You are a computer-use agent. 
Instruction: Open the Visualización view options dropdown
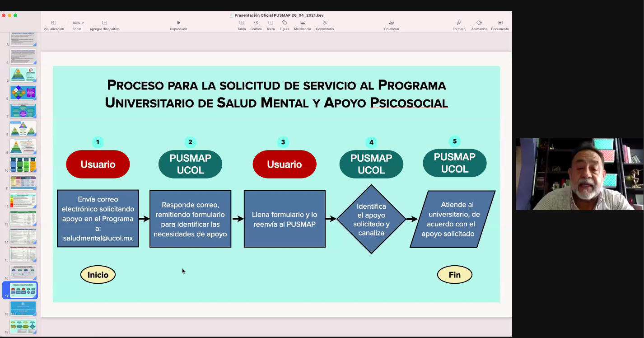pyautogui.click(x=54, y=23)
